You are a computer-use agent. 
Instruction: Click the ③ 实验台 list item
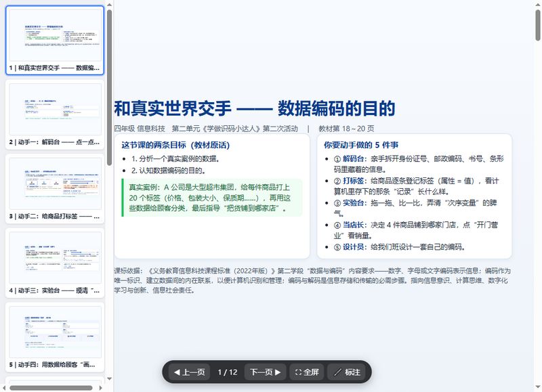tap(415, 209)
